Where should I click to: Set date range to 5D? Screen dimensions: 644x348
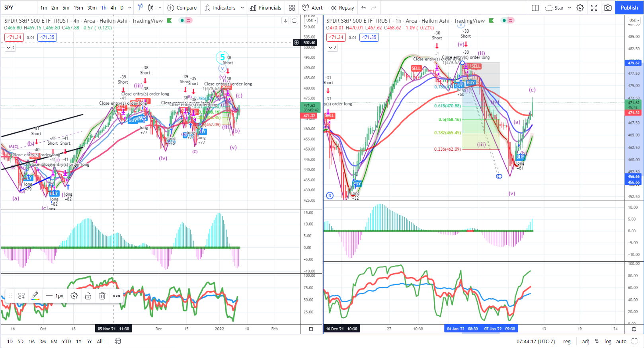click(x=21, y=341)
